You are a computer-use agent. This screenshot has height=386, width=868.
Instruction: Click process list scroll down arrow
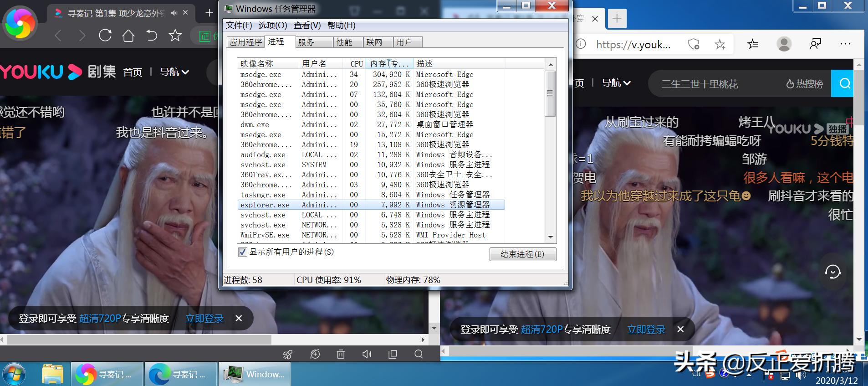tap(551, 237)
